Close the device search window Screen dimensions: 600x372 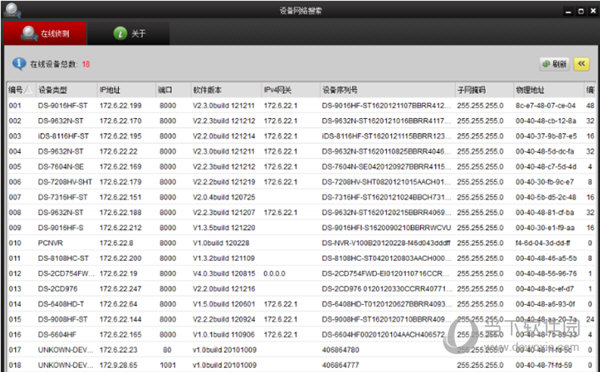[x=593, y=11]
